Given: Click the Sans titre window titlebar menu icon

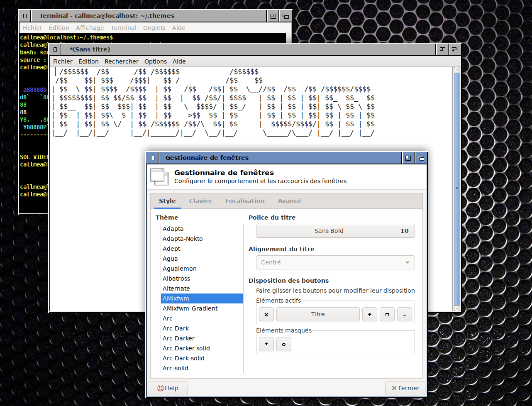Looking at the screenshot, I should 55,49.
